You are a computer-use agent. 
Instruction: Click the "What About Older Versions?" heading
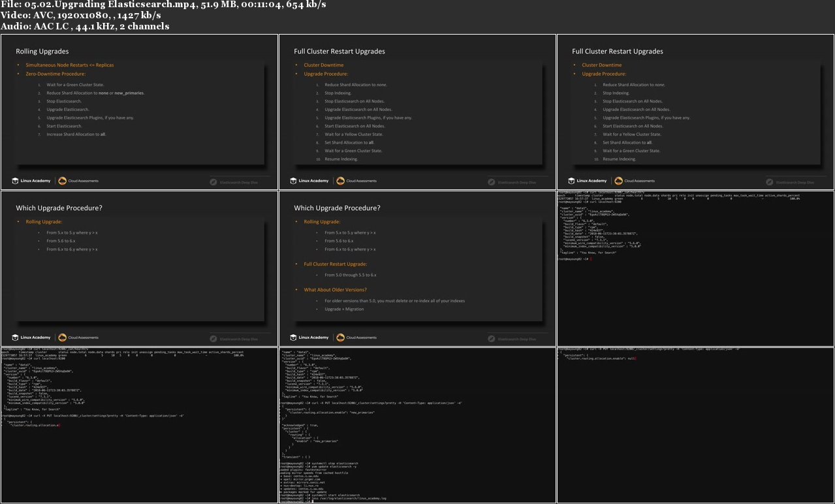click(x=335, y=289)
